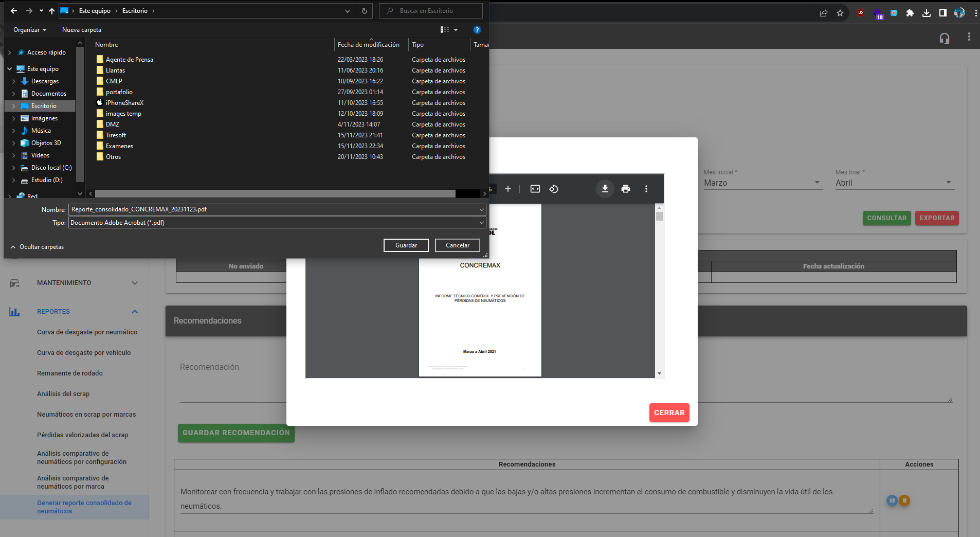Click the Guardar button
Viewport: 980px width, 537px height.
pos(406,245)
